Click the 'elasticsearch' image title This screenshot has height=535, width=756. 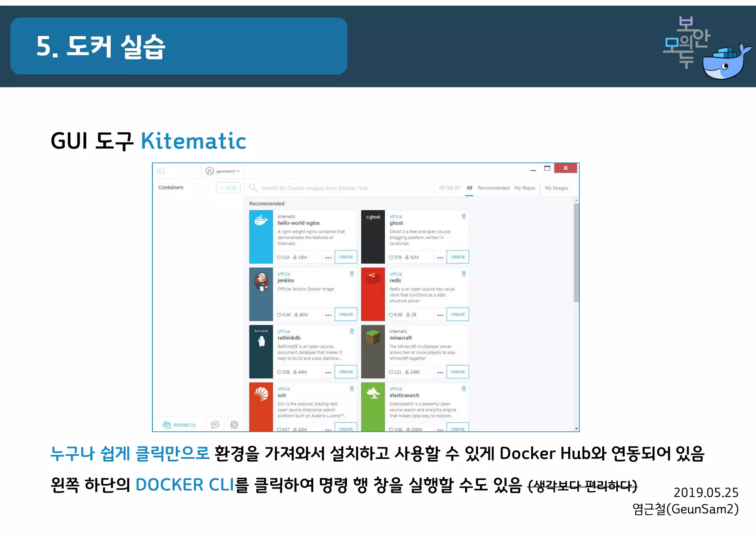point(404,395)
